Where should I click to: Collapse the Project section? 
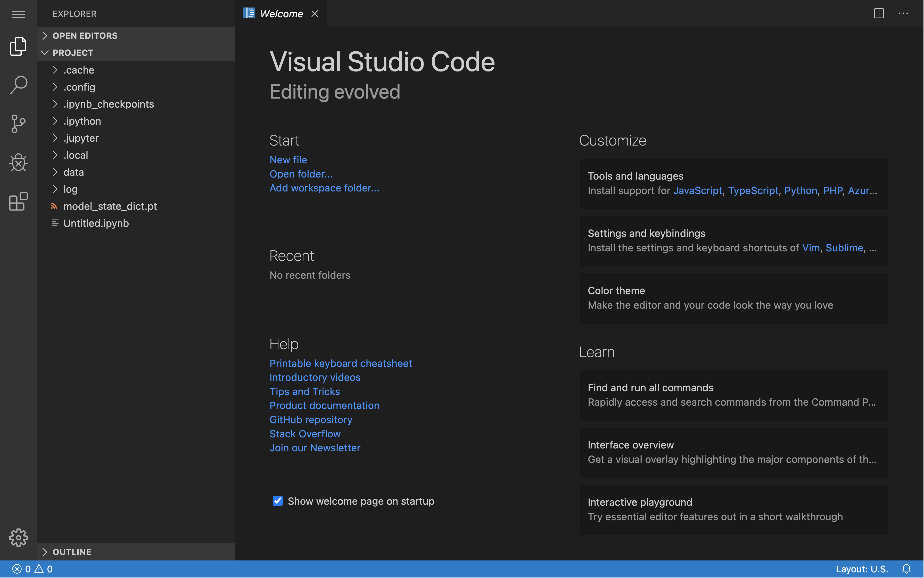136,53
